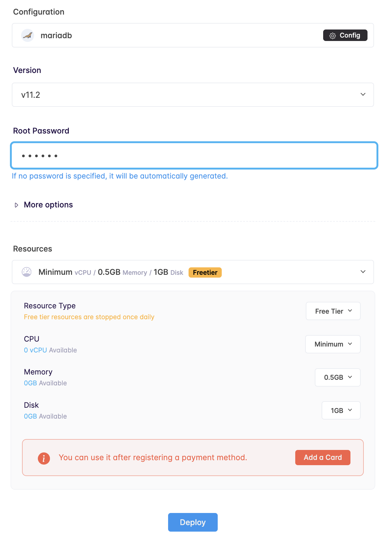The image size is (392, 549).
Task: Click the chevron in the Resources summary row
Action: click(x=363, y=272)
